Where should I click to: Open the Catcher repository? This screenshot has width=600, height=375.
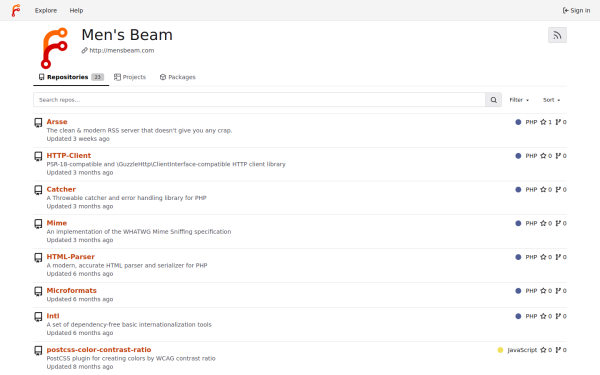61,189
